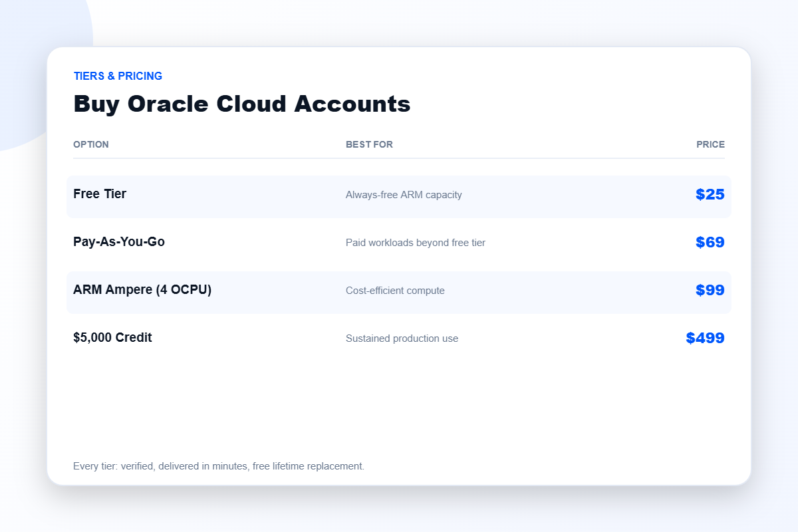This screenshot has width=798, height=532.
Task: Click 'Cost-efficient compute' description
Action: click(395, 291)
